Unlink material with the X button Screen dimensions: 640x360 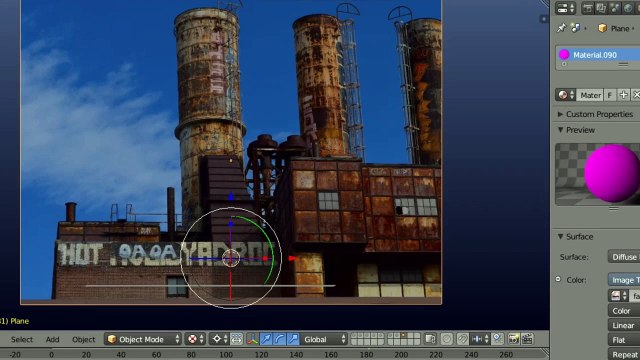(x=636, y=95)
